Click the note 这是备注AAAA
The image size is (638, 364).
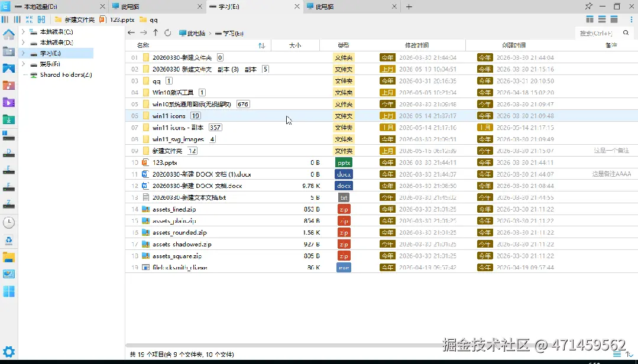pos(611,174)
